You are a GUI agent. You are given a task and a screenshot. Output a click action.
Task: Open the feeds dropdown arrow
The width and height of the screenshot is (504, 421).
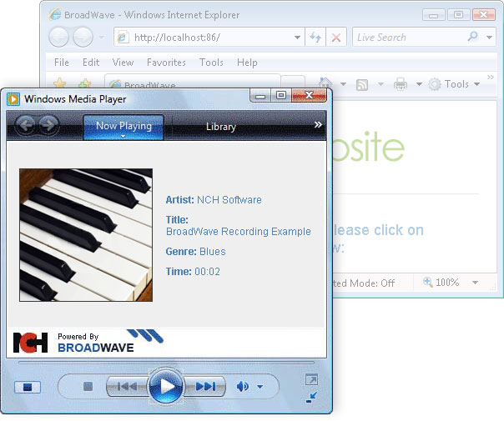tap(381, 84)
